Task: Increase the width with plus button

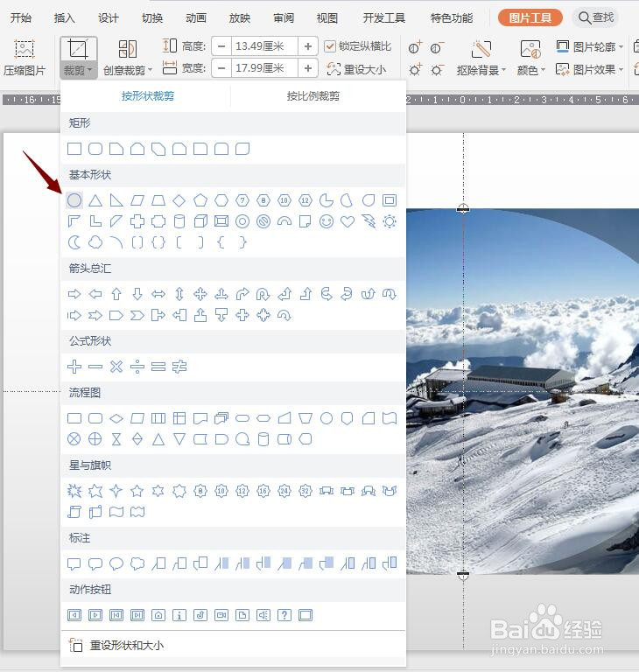Action: pos(307,68)
